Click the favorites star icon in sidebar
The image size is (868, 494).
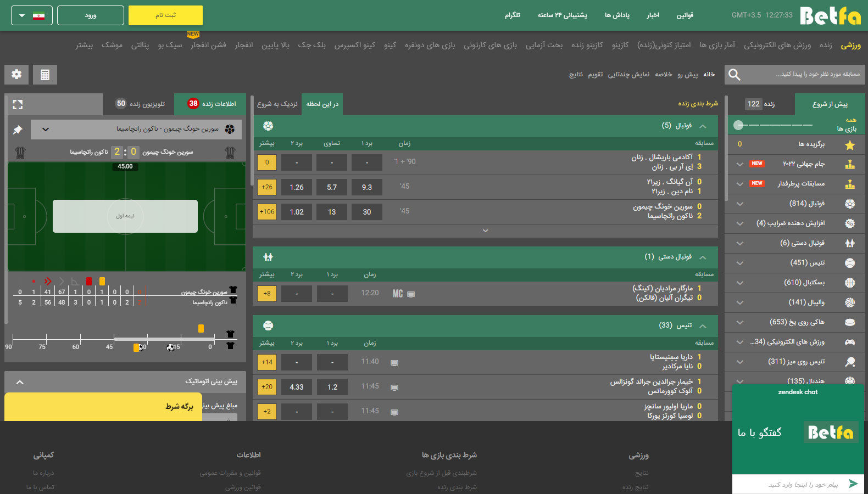850,144
